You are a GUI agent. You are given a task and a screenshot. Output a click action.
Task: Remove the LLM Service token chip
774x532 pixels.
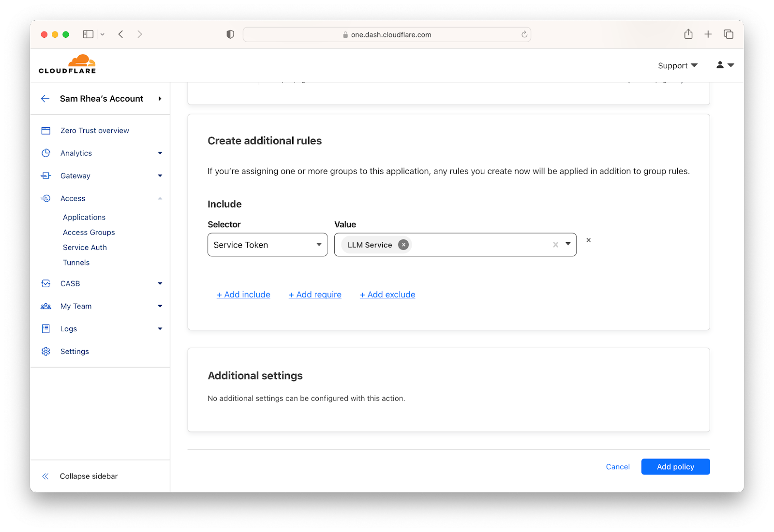tap(403, 244)
